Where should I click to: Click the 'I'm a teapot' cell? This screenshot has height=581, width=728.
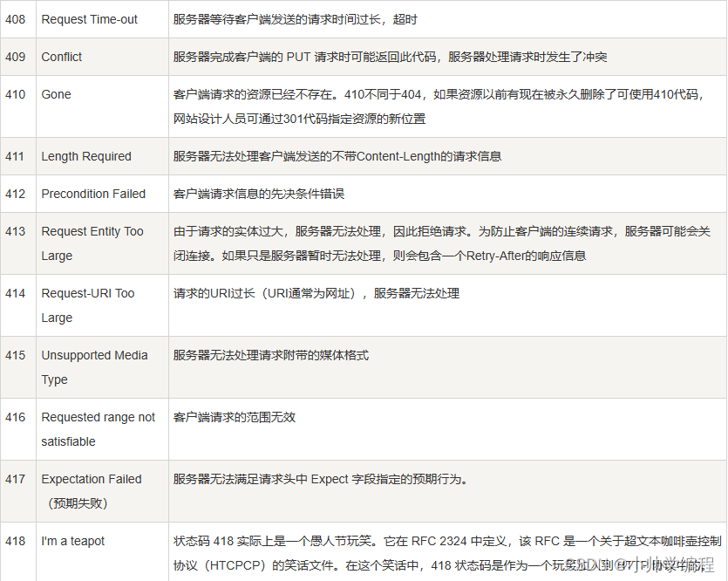(102, 551)
